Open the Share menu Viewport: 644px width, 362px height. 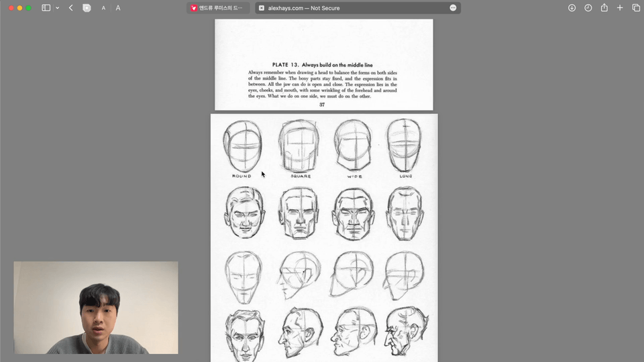tap(604, 7)
